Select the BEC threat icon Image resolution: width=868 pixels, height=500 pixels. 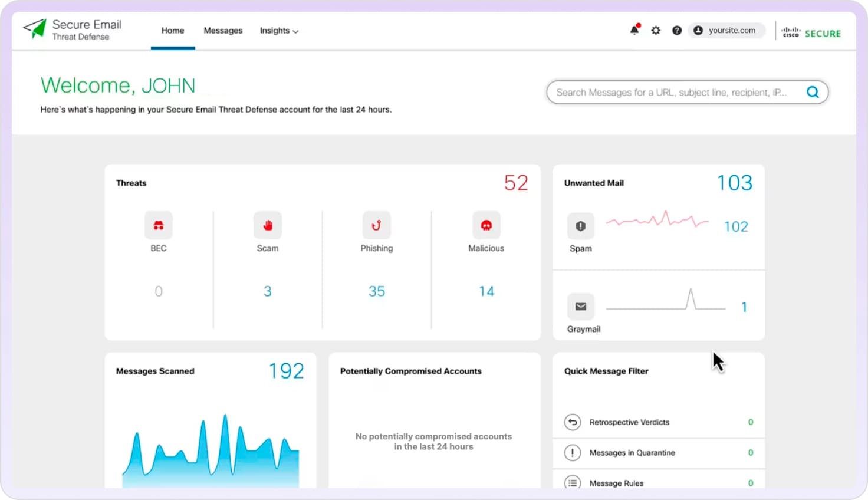click(x=158, y=225)
